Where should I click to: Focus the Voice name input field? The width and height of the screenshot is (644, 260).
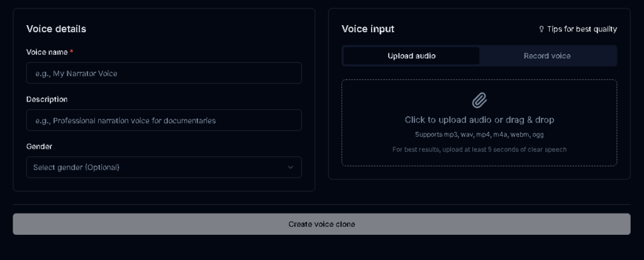164,73
